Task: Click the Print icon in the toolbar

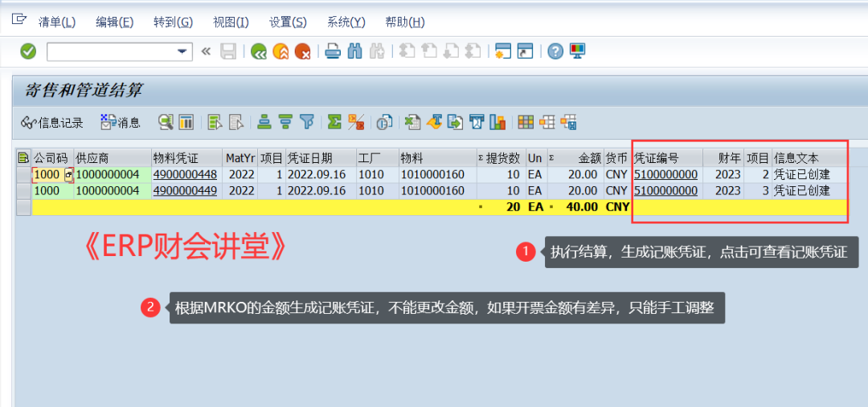Action: pos(333,51)
